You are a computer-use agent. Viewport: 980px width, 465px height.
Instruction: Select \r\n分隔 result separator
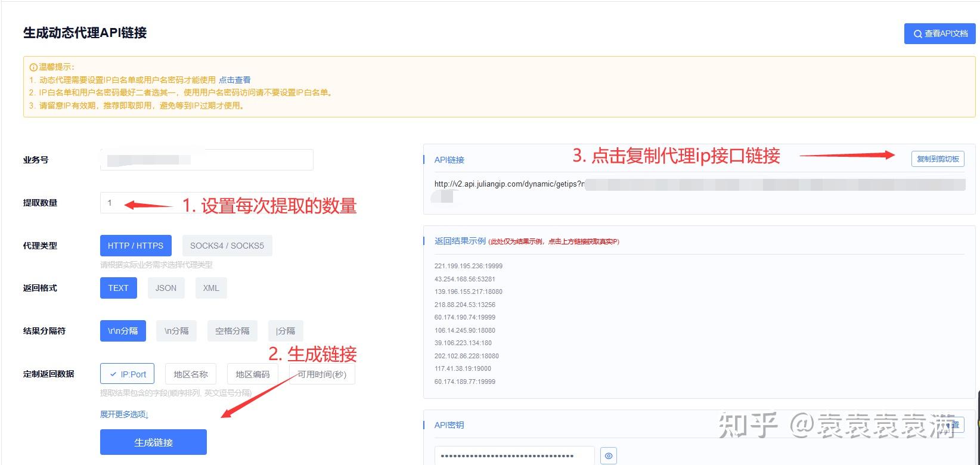123,331
